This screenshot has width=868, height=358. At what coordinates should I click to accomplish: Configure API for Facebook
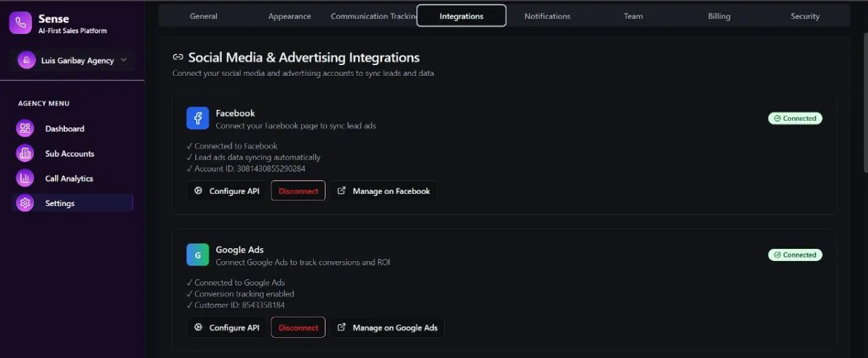[x=227, y=191]
